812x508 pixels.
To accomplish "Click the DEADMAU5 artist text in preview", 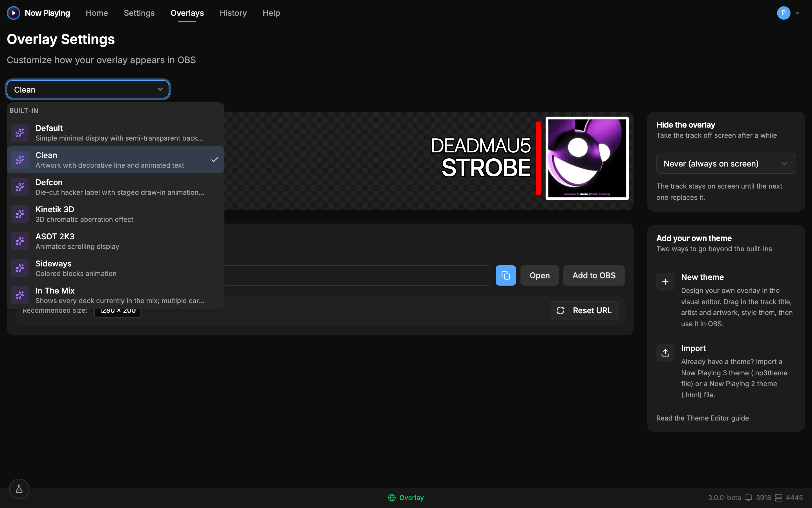I will 481,145.
